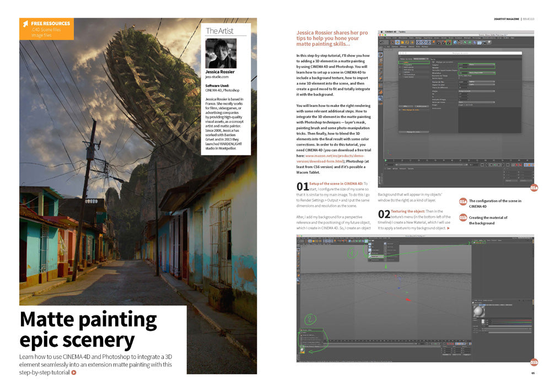Screen dimensions: 554x392
Task: Click the Render Settings icon in the toolbar
Action: [448, 43]
